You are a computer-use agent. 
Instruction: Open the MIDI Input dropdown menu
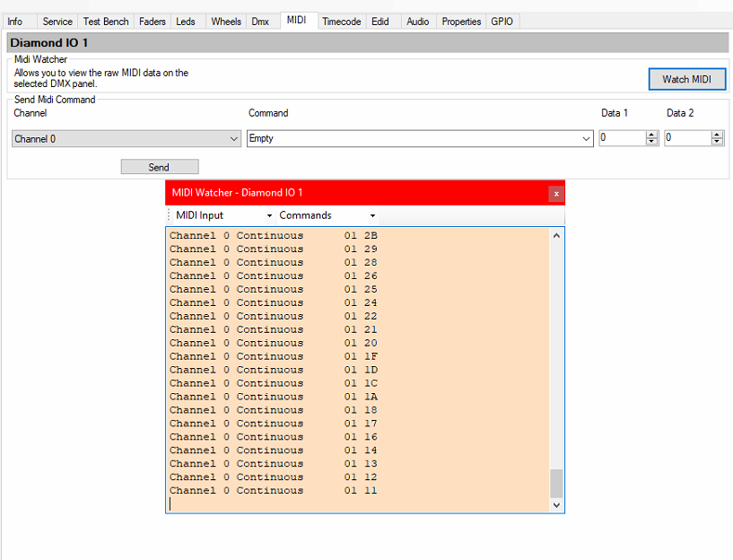pos(224,215)
